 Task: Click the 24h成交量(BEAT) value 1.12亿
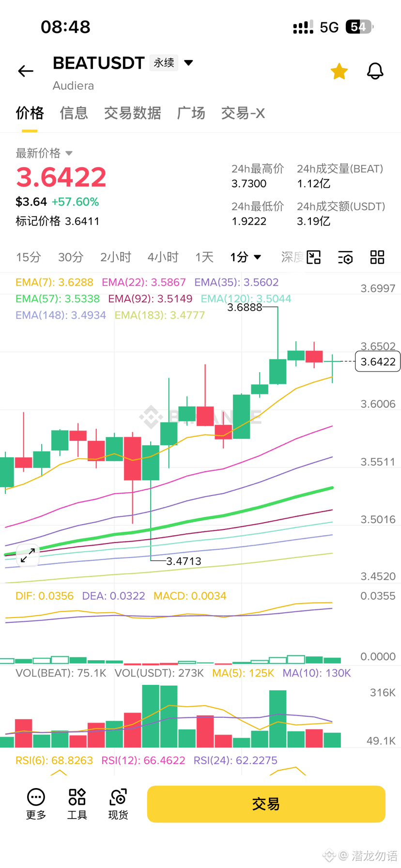(313, 184)
